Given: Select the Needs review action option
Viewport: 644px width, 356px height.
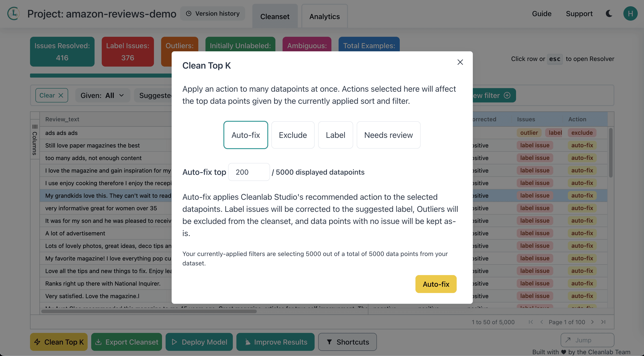Looking at the screenshot, I should pos(388,135).
